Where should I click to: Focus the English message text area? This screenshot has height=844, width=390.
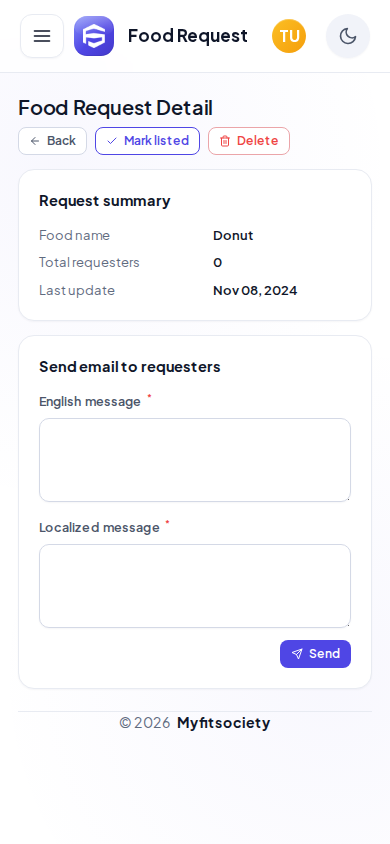[195, 460]
